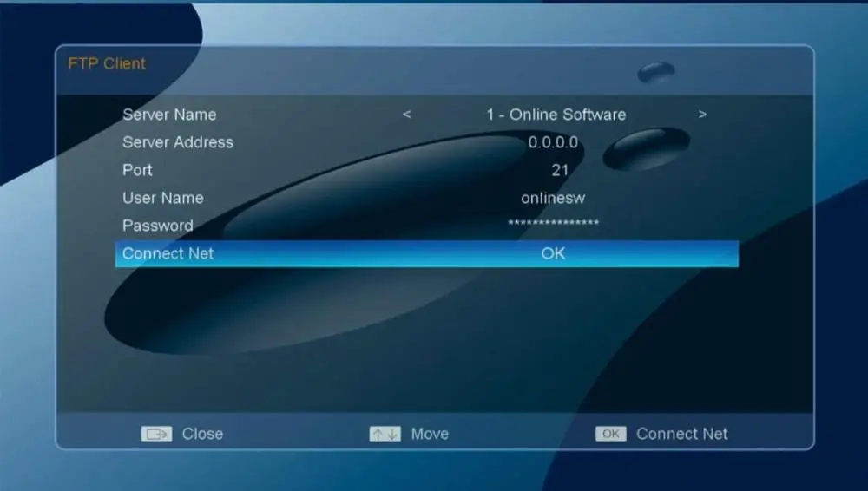
Task: Click the Close label in footer
Action: click(x=202, y=434)
